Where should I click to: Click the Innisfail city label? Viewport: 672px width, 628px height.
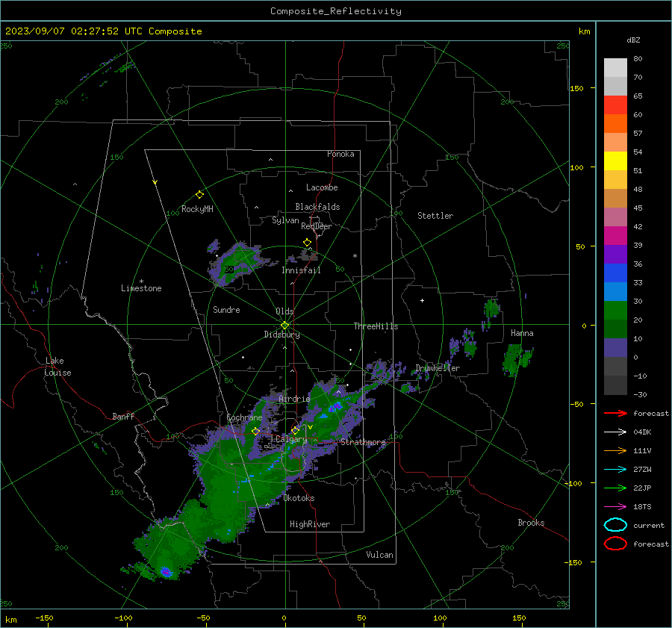point(302,270)
